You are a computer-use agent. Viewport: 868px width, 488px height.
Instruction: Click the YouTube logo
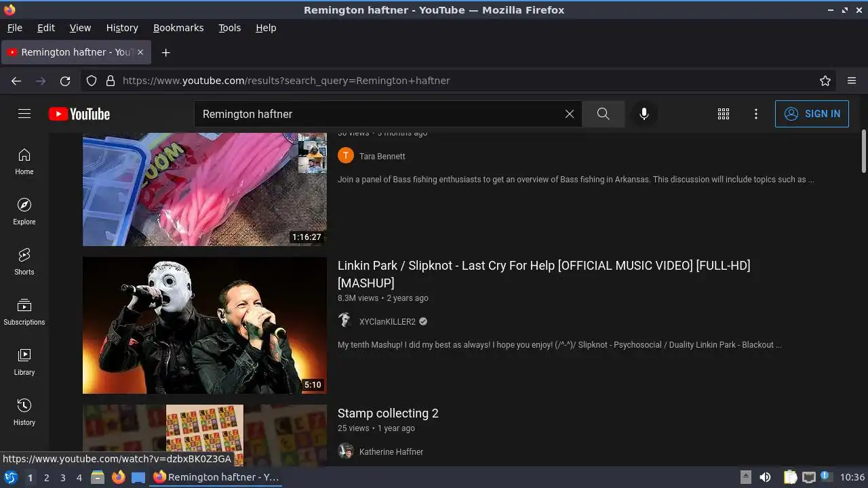(79, 114)
